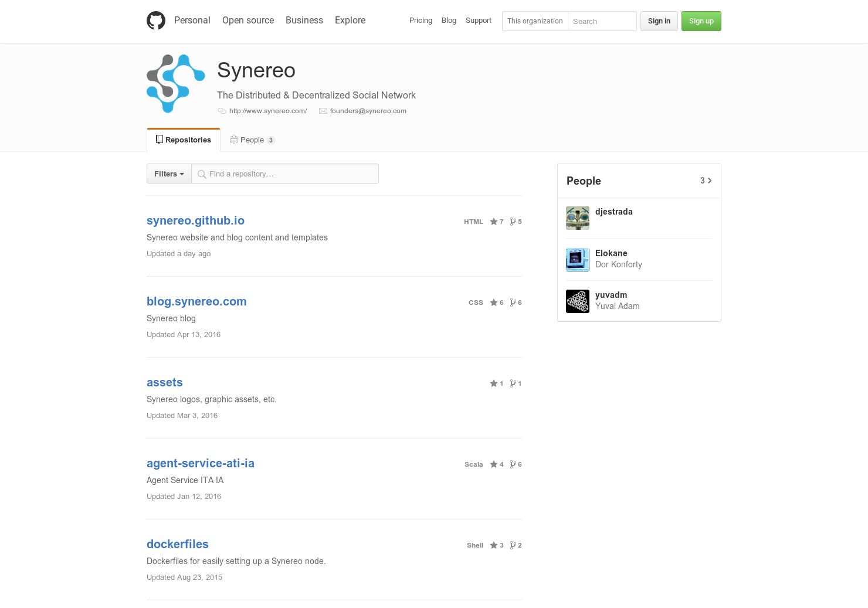The height and width of the screenshot is (608, 868).
Task: Click the link icon beside the Synereo website URL
Action: point(222,110)
